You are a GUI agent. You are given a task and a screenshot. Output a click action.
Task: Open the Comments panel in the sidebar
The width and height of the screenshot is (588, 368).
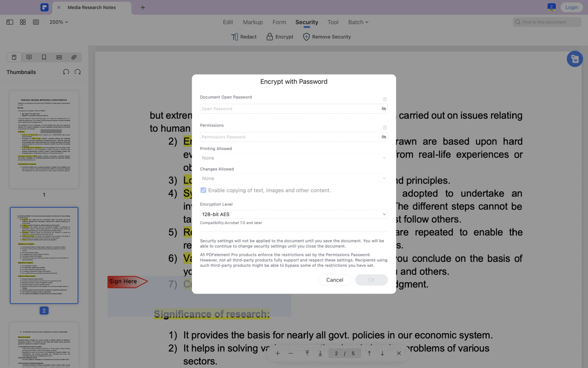pos(29,57)
